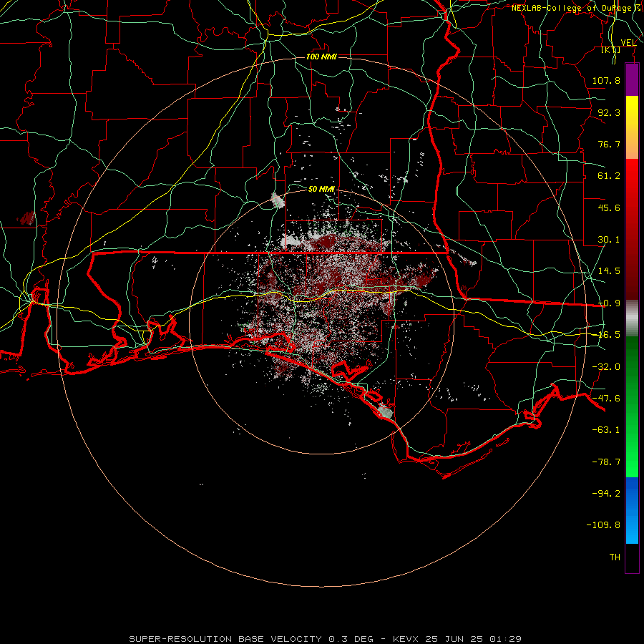Click the 14.5 velocity scale value
The width and height of the screenshot is (644, 644).
coord(609,271)
